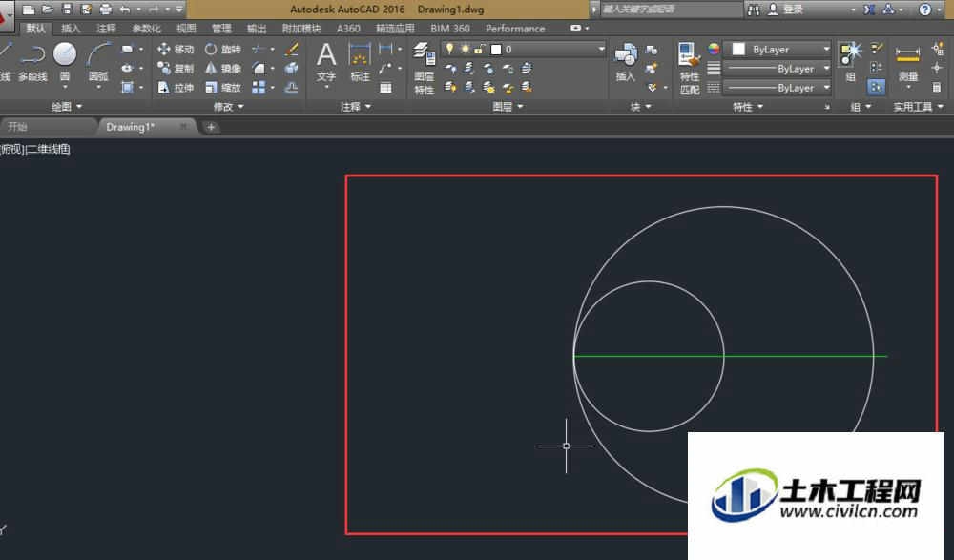Click the Group (组) tool
Viewport: 954px width, 560px height.
[851, 61]
